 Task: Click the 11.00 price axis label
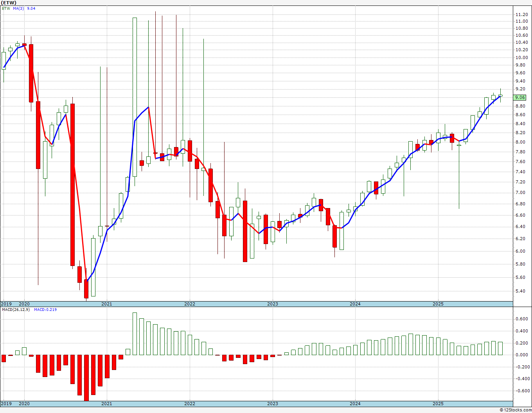coord(521,21)
